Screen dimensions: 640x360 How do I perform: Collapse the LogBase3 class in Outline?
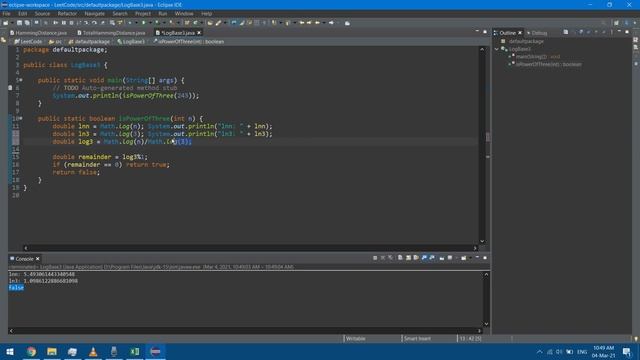496,49
